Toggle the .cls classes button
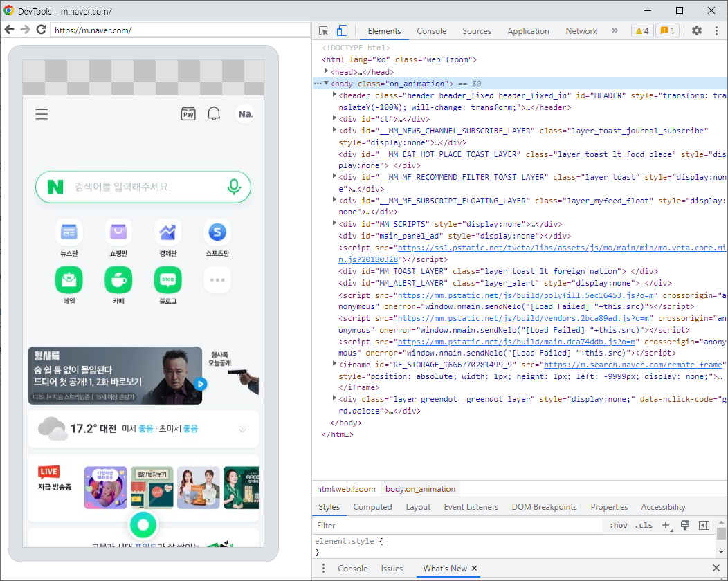 (x=644, y=525)
